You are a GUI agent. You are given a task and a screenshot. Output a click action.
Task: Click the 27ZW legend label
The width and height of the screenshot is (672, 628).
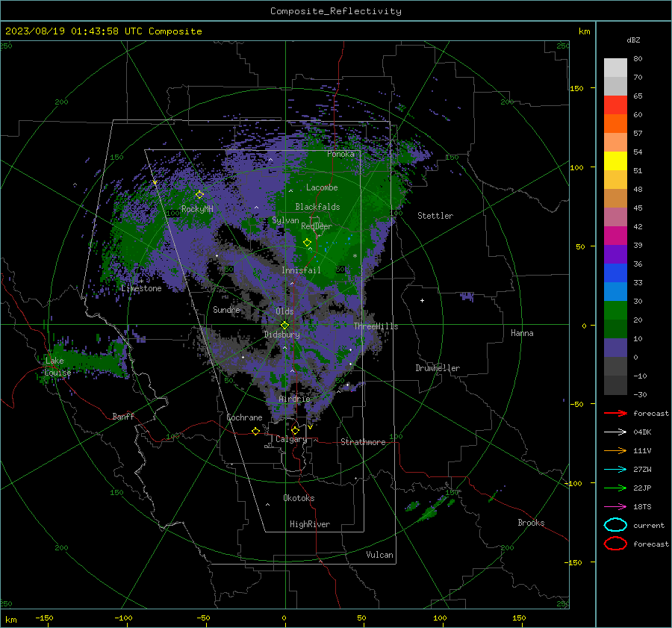642,470
